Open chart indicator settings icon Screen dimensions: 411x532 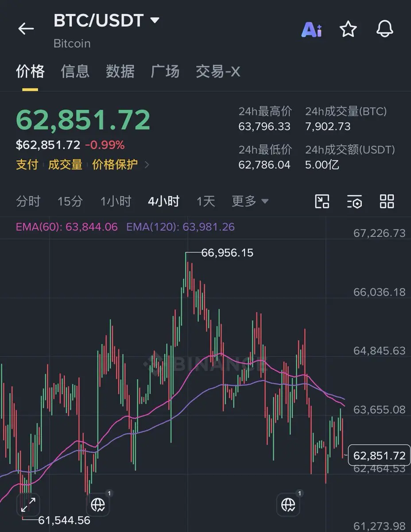point(354,201)
